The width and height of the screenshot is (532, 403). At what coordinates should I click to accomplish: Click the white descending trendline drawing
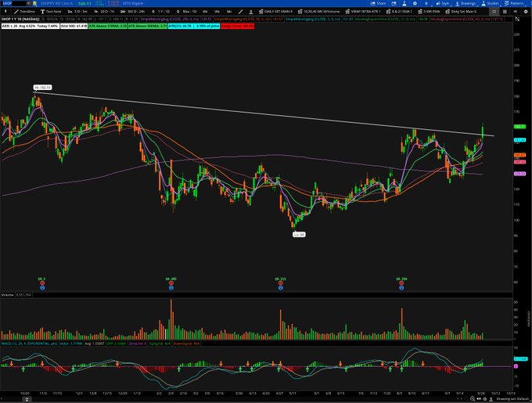click(264, 114)
